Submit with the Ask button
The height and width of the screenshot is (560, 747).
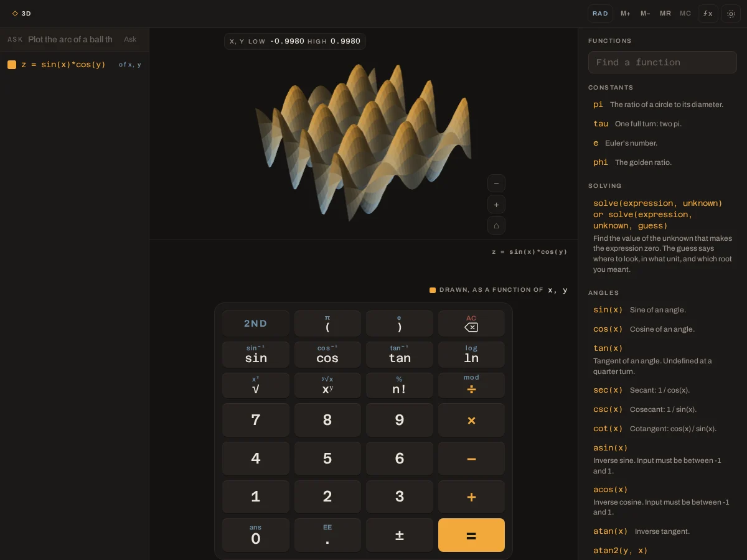click(x=130, y=39)
